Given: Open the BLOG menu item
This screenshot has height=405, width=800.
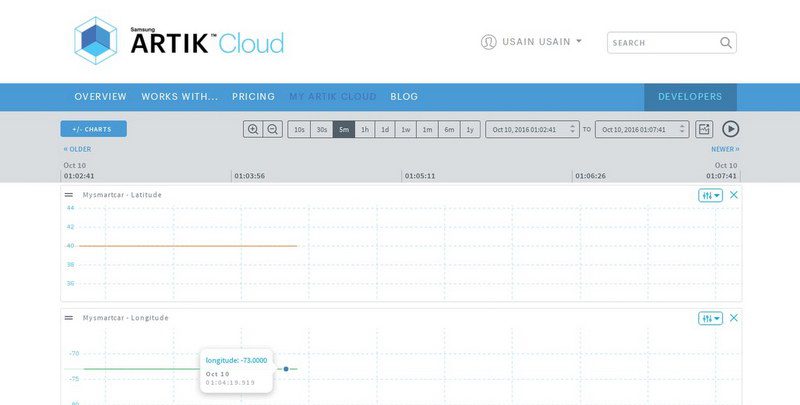Looking at the screenshot, I should 404,96.
